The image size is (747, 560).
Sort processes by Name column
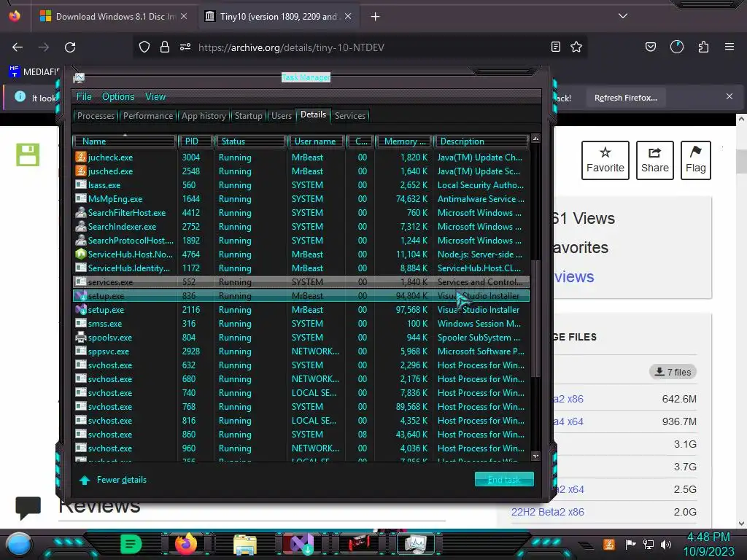pyautogui.click(x=124, y=141)
